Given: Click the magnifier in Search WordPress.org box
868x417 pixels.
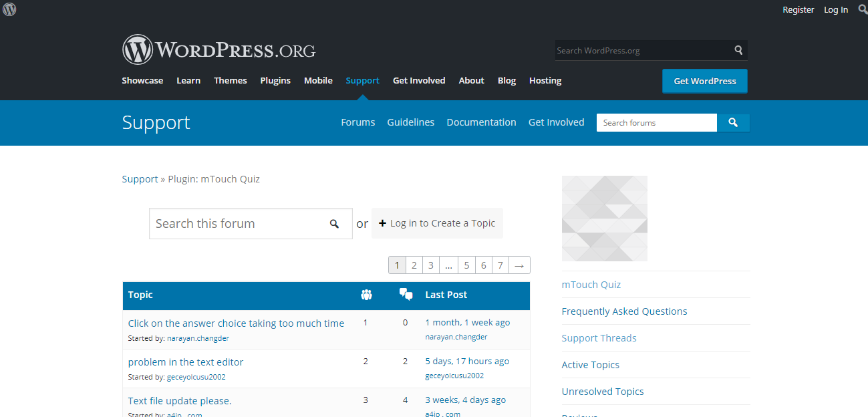Looking at the screenshot, I should point(738,50).
